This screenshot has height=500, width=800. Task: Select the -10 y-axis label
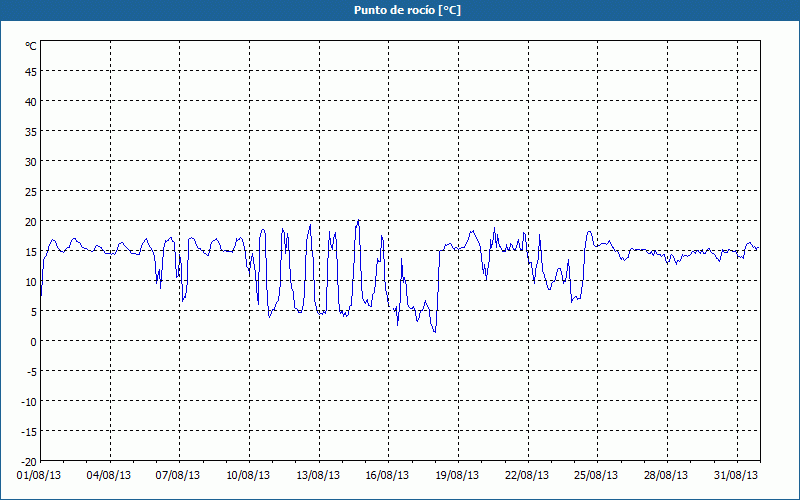(x=29, y=402)
